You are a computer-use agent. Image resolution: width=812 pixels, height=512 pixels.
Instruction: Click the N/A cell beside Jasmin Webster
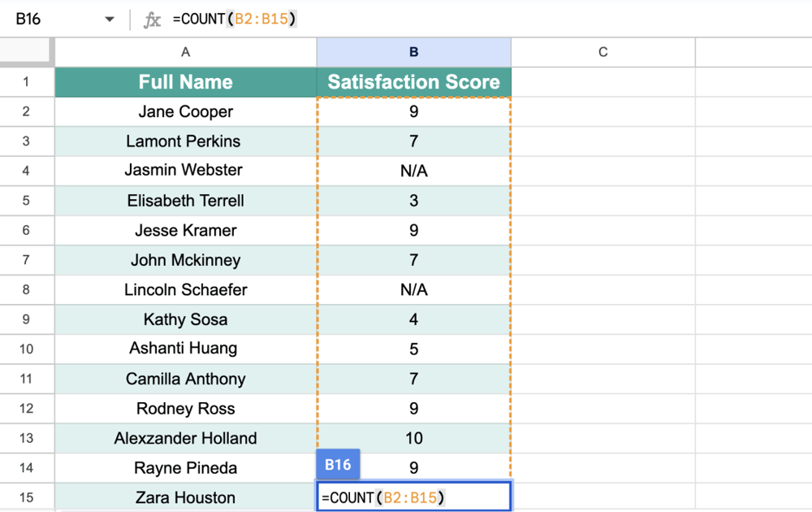pyautogui.click(x=413, y=171)
